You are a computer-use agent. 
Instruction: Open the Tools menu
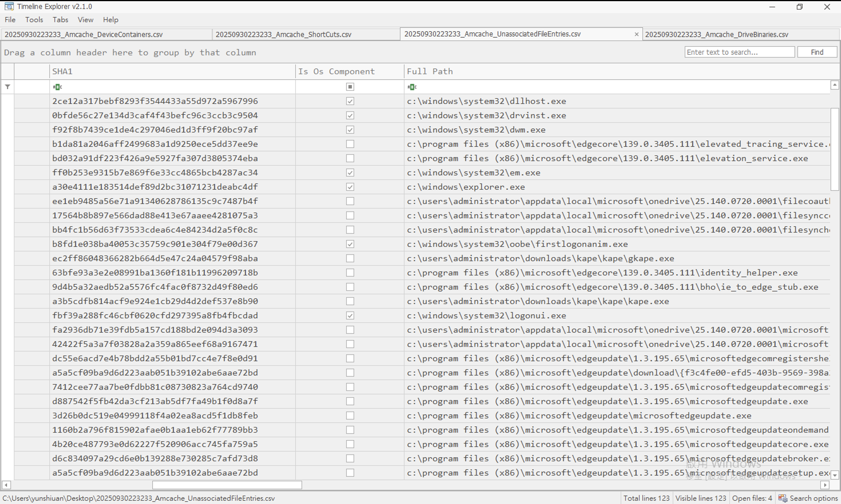coord(34,20)
